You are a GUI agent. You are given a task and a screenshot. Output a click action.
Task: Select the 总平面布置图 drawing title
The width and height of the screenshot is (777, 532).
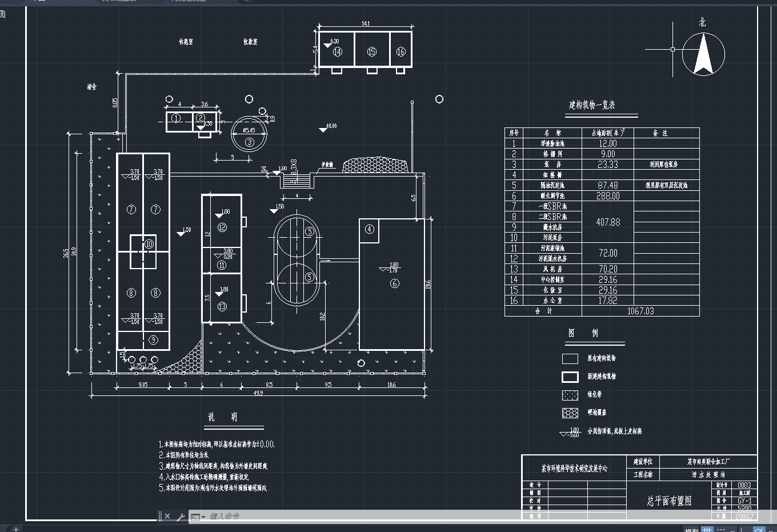click(669, 501)
